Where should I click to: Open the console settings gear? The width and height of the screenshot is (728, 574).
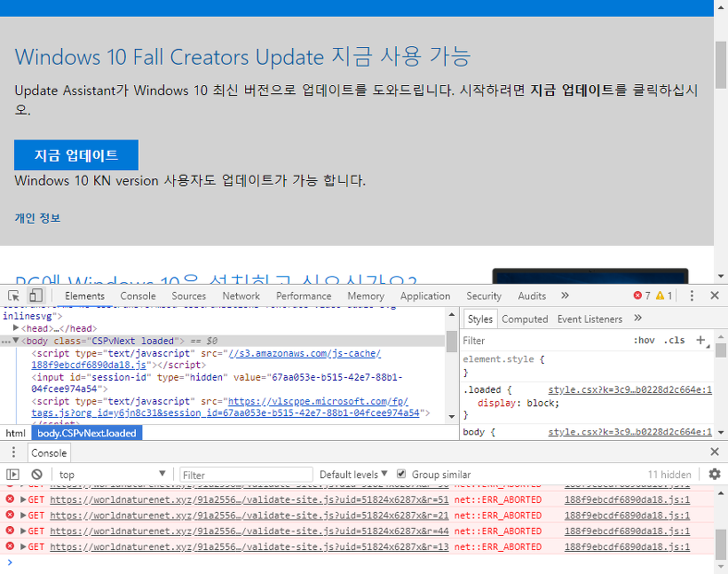pos(715,474)
